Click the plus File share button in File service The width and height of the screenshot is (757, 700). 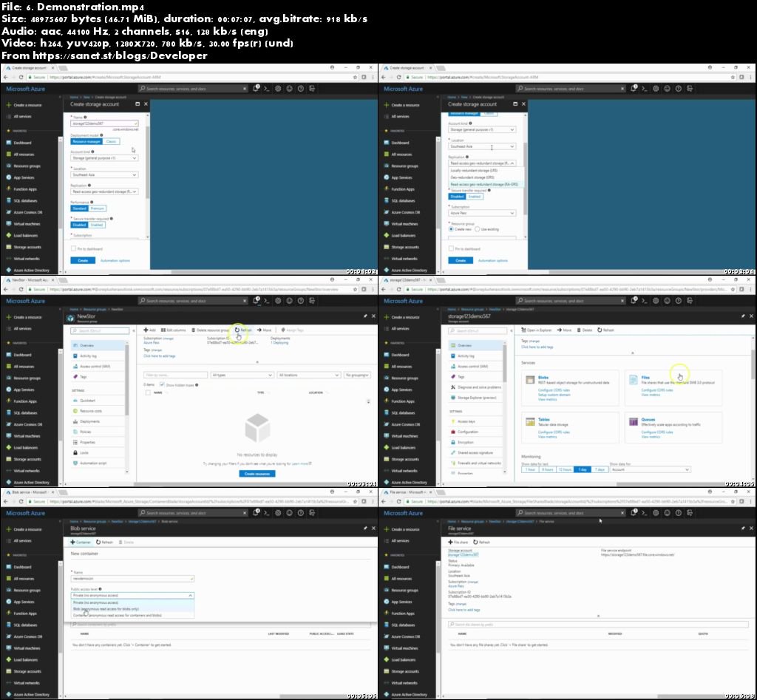pyautogui.click(x=458, y=542)
